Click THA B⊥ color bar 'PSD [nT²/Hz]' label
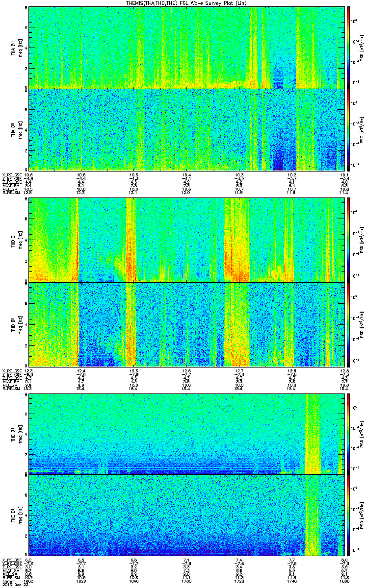Screen dimensions: 368x588 (362, 47)
